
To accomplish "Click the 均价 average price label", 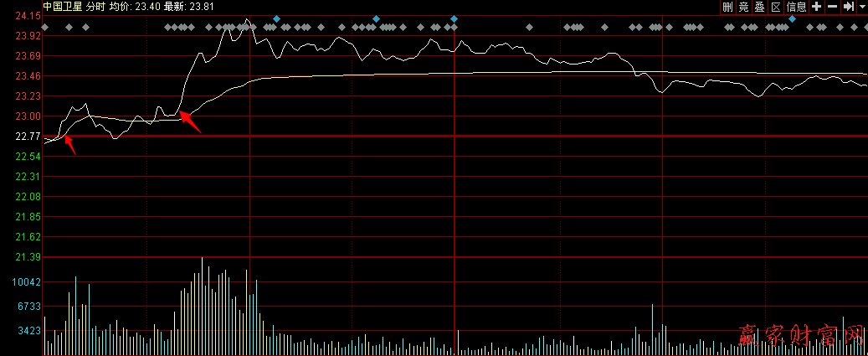I will pyautogui.click(x=121, y=7).
